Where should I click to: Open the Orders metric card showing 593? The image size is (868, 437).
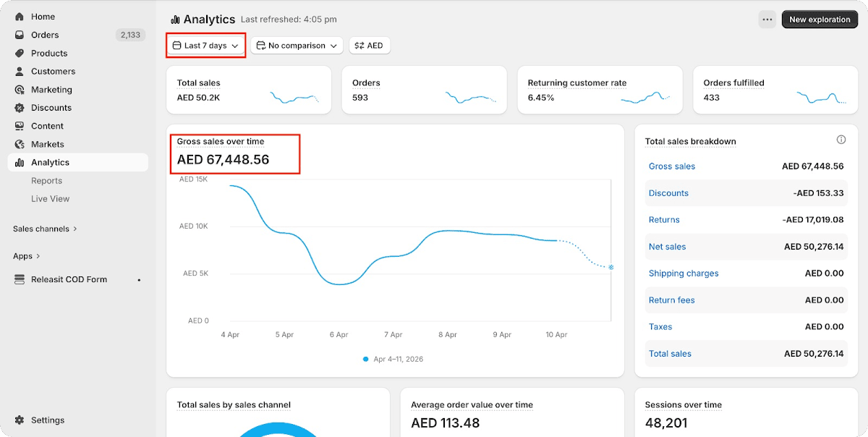(425, 90)
